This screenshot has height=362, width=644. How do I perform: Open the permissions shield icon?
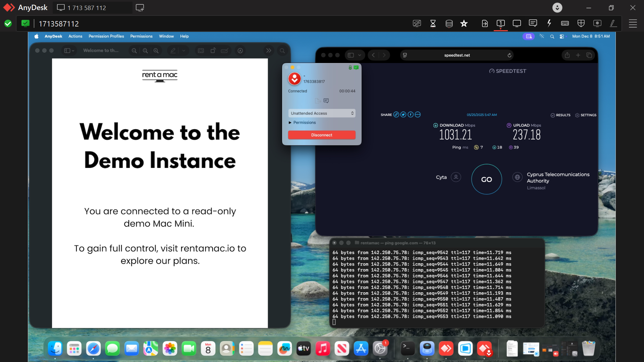pos(581,23)
